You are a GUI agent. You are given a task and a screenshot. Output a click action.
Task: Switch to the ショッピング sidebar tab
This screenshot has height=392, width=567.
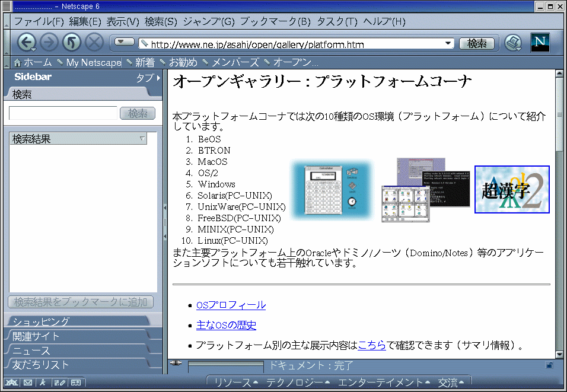pyautogui.click(x=78, y=321)
